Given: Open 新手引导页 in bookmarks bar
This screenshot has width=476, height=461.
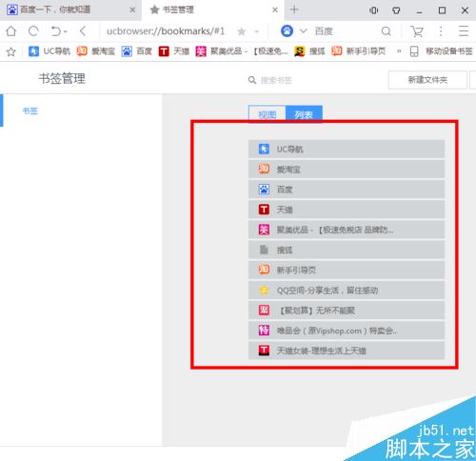Looking at the screenshot, I should (359, 51).
